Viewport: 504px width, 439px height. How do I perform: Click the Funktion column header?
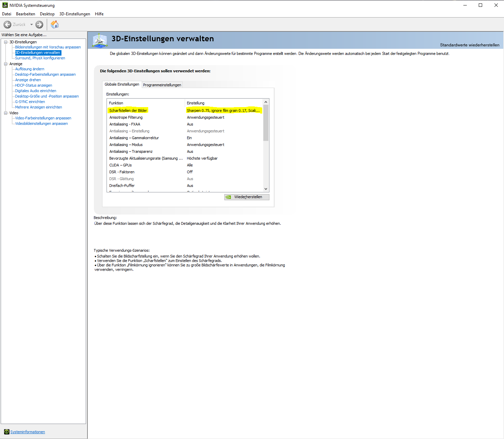146,103
